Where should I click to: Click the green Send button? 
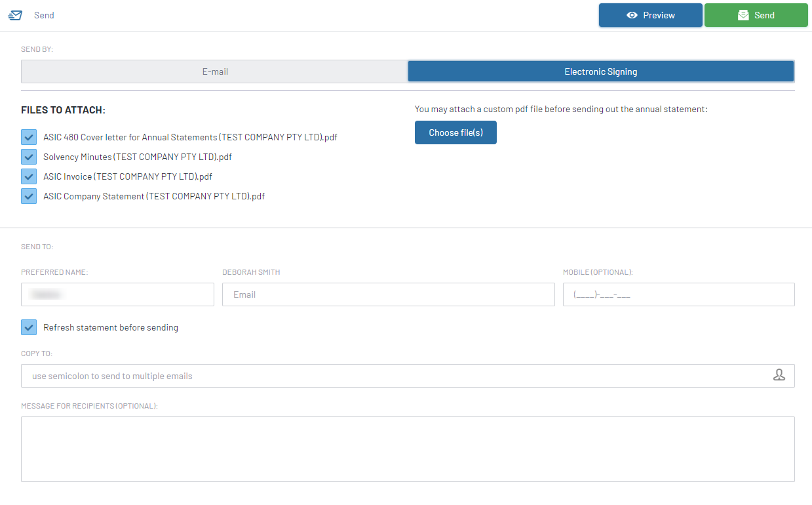click(756, 14)
